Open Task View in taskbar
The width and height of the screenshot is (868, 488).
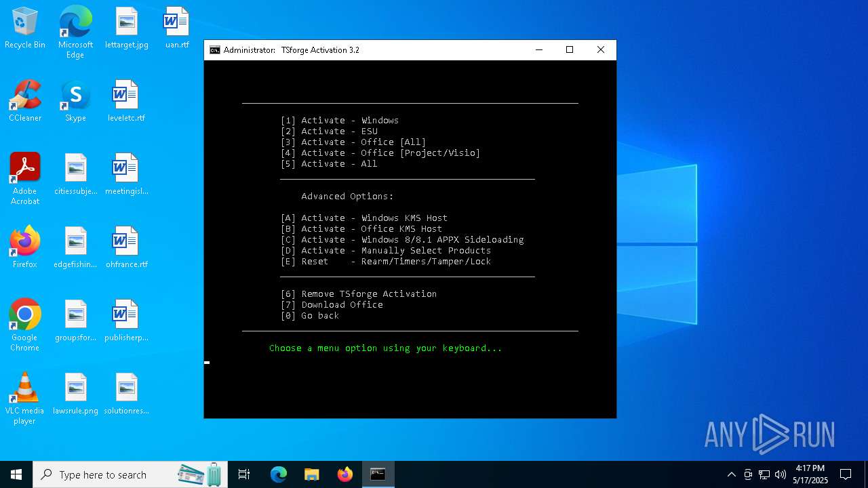pos(244,474)
